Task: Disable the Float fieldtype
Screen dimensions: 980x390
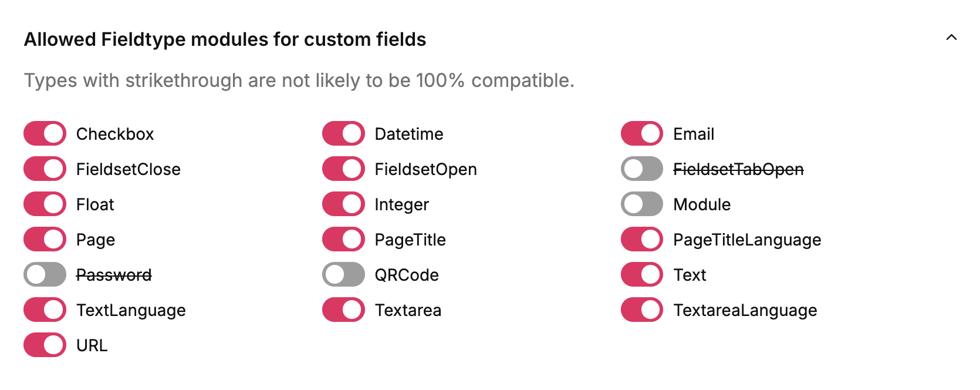Action: pyautogui.click(x=45, y=204)
